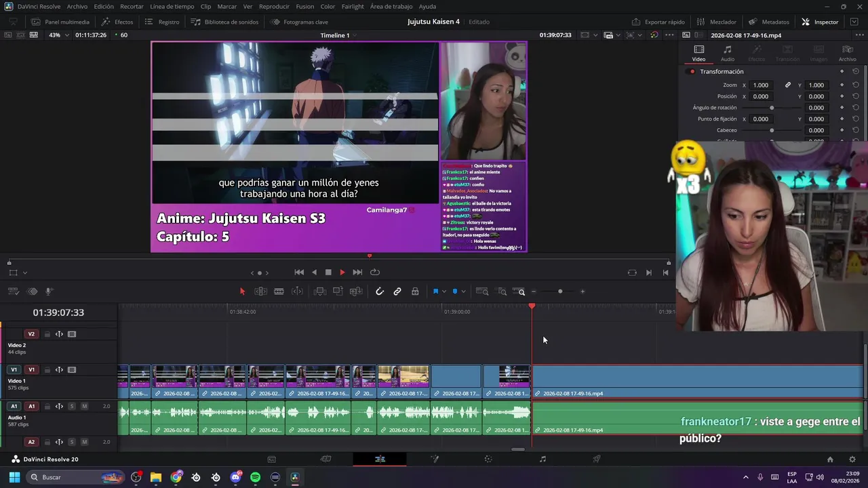868x488 pixels.
Task: Toggle the Panel multimedia button
Action: tap(60, 22)
